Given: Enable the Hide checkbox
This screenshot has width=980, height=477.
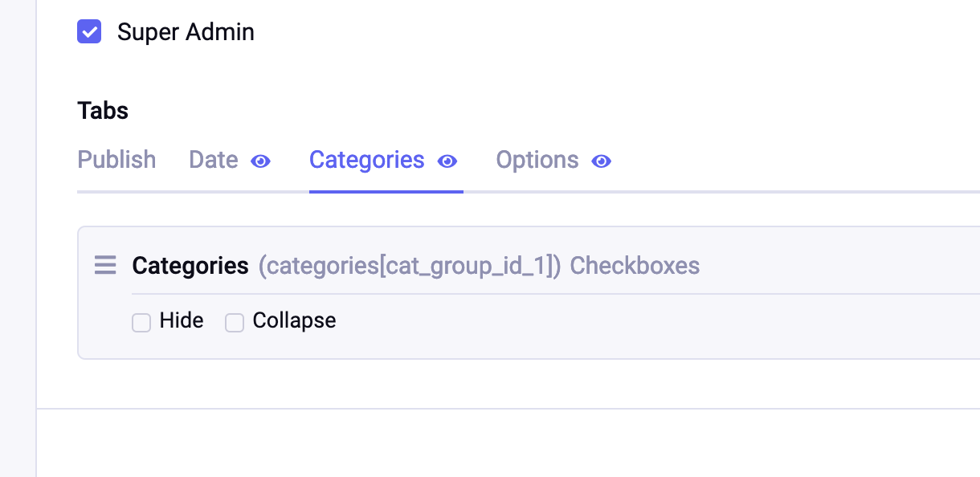Looking at the screenshot, I should coord(141,323).
